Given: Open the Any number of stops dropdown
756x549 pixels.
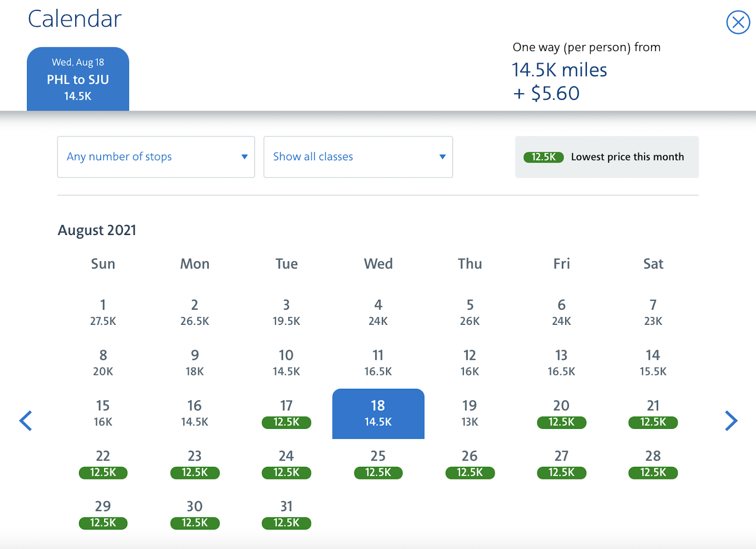Looking at the screenshot, I should click(x=156, y=157).
